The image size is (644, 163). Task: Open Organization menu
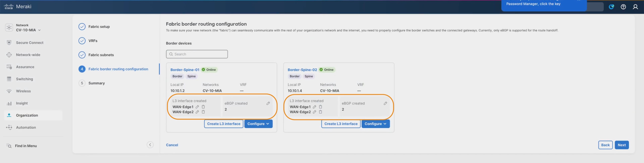[x=33, y=115]
